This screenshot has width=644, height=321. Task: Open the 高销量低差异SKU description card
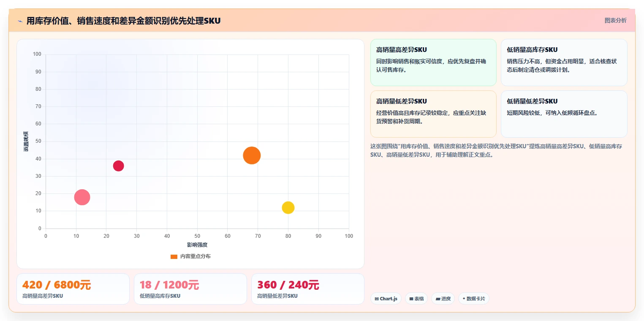click(x=433, y=114)
